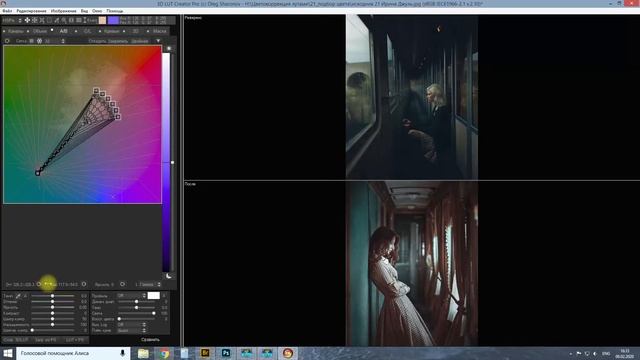The image size is (640, 360).
Task: Adjust the Яркость slider
Action: [53, 307]
